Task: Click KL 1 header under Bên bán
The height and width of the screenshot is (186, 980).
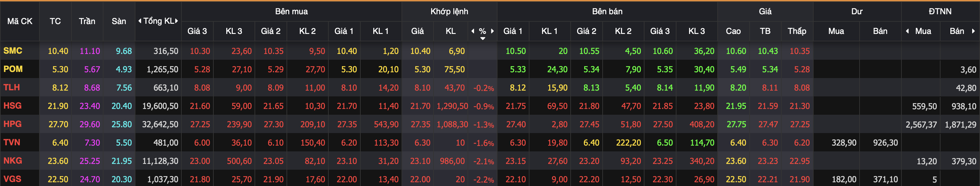Action: [549, 31]
